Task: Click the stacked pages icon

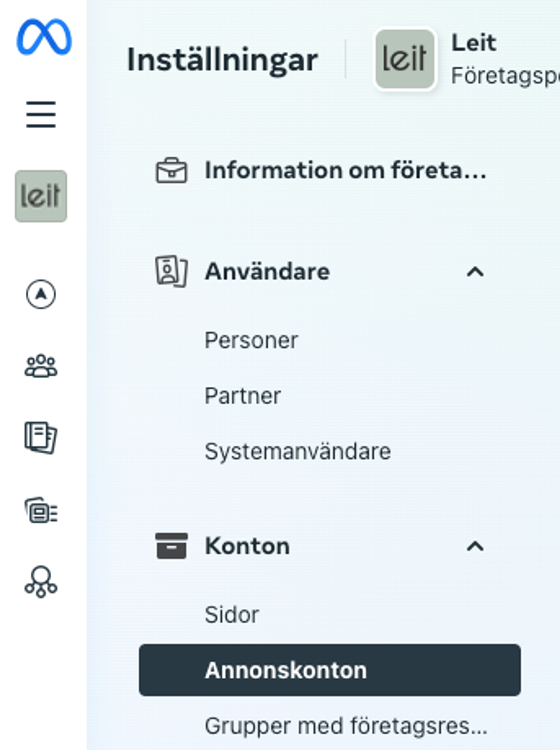Action: click(x=41, y=437)
